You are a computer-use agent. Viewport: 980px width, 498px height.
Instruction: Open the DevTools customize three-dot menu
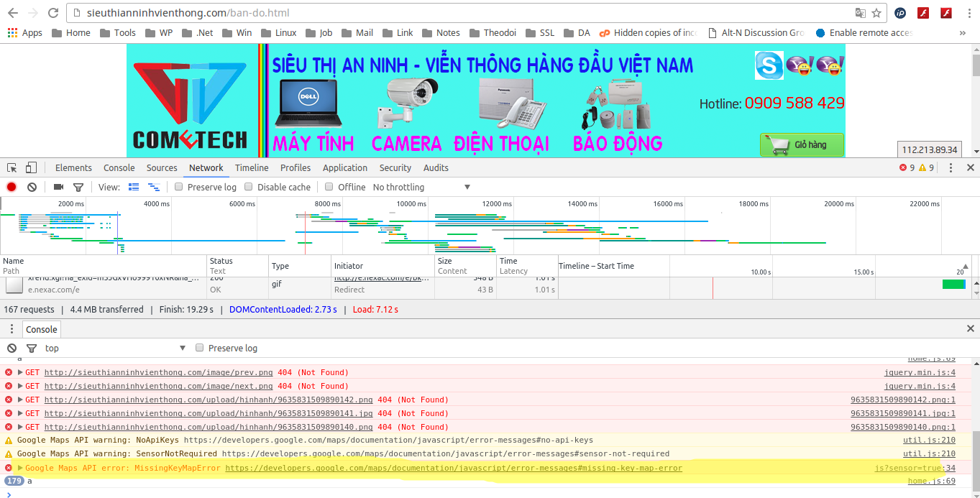coord(951,167)
